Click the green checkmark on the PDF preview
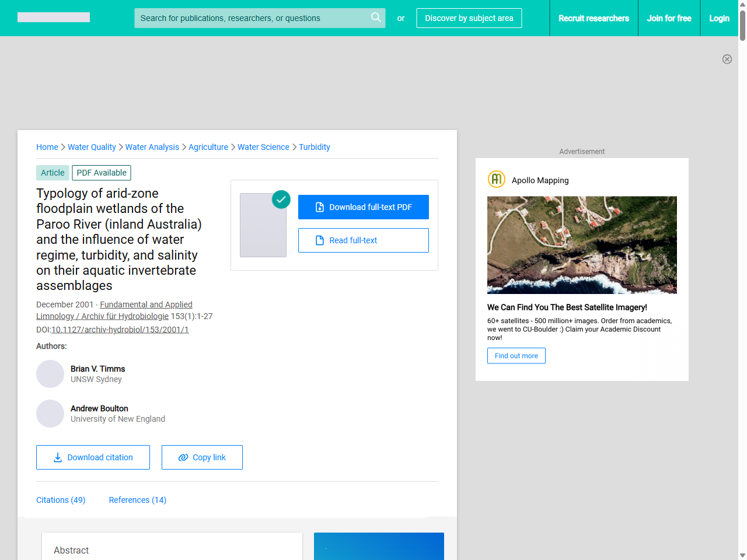Viewport: 747px width, 560px height. (x=281, y=199)
